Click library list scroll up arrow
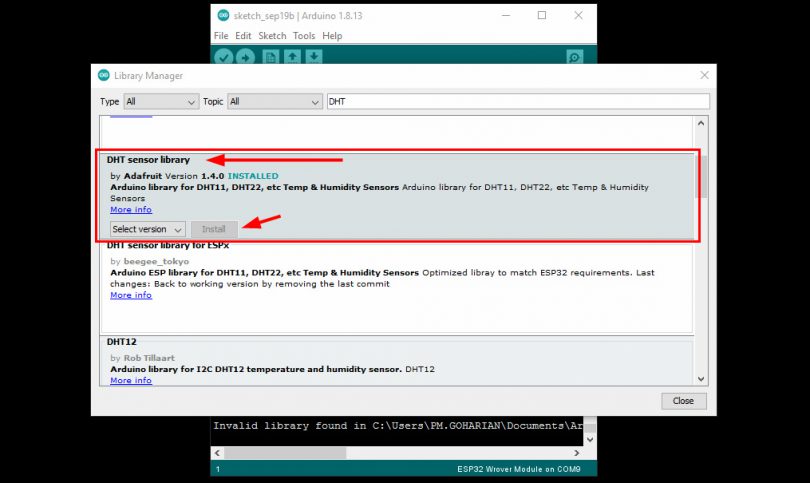Viewport: 810px width, 483px height. (x=701, y=123)
